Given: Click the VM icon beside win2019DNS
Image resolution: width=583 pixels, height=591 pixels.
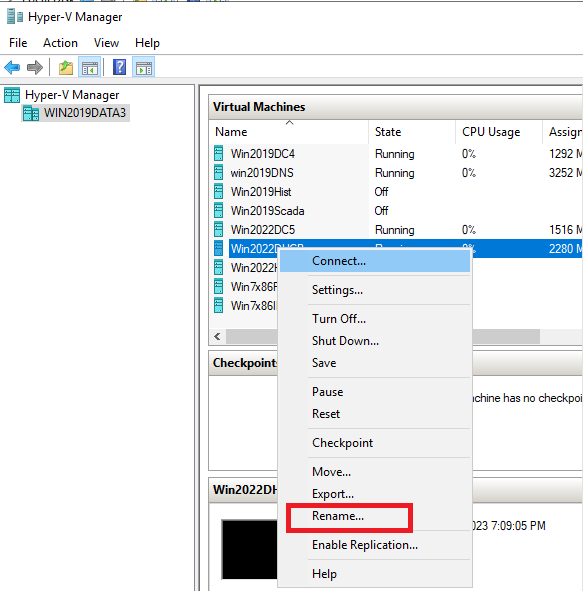Looking at the screenshot, I should click(218, 173).
